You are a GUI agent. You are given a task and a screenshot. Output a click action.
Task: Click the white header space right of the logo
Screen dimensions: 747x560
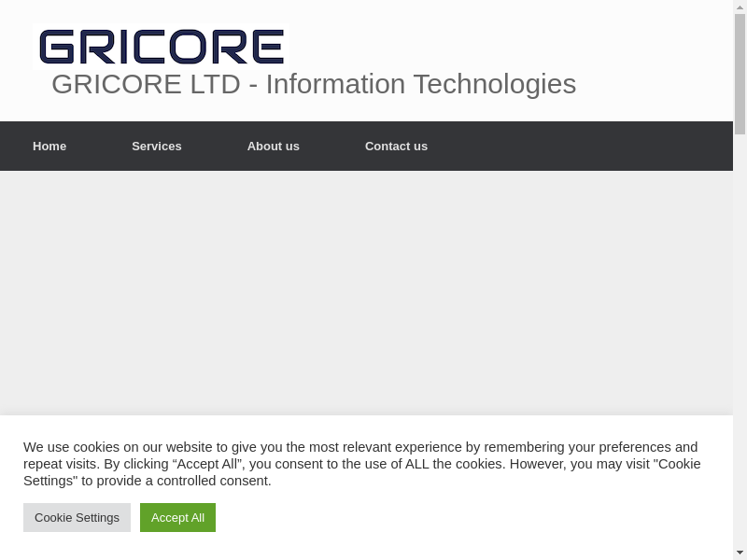514,42
